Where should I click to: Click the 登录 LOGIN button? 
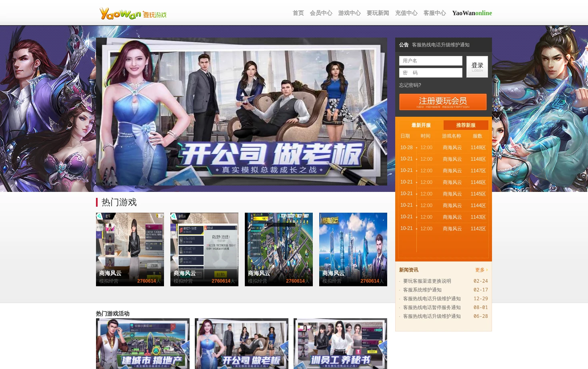[x=477, y=67]
